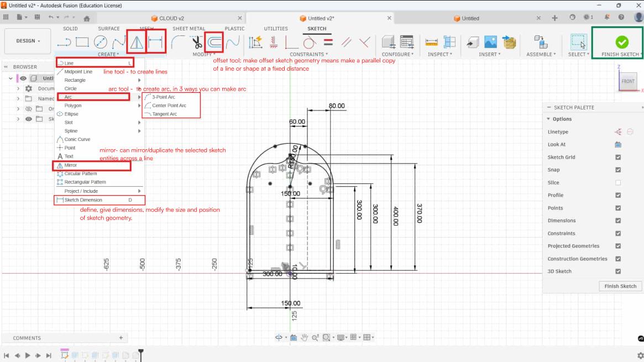The height and width of the screenshot is (362, 644).
Task: Open the INSERT dropdown menu
Action: pyautogui.click(x=489, y=54)
